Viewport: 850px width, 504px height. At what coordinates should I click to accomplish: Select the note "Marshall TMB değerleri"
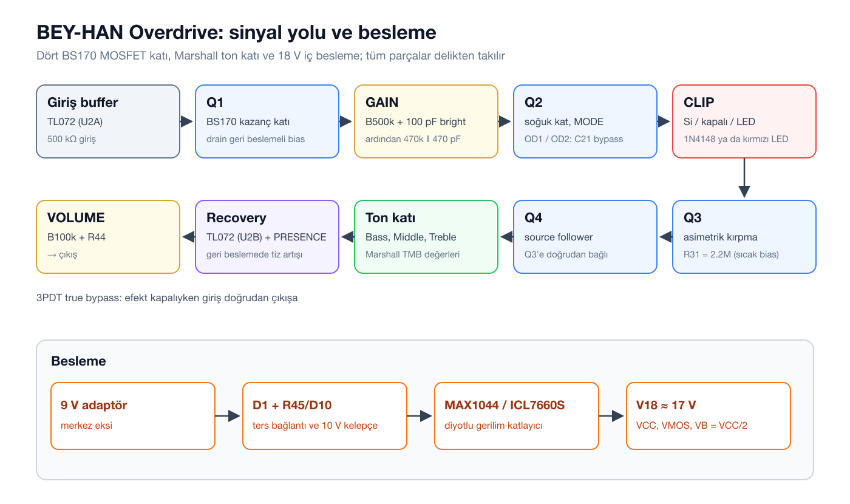(413, 254)
